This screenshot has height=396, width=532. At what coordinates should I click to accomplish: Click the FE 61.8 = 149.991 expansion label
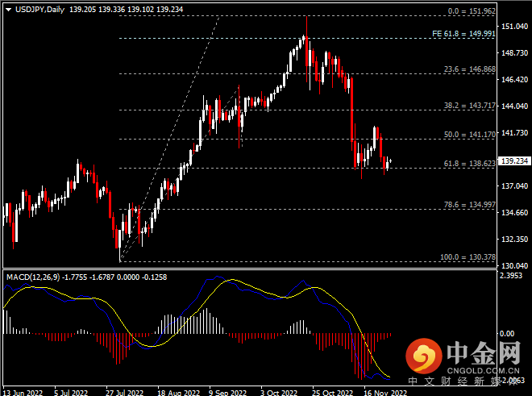click(464, 35)
